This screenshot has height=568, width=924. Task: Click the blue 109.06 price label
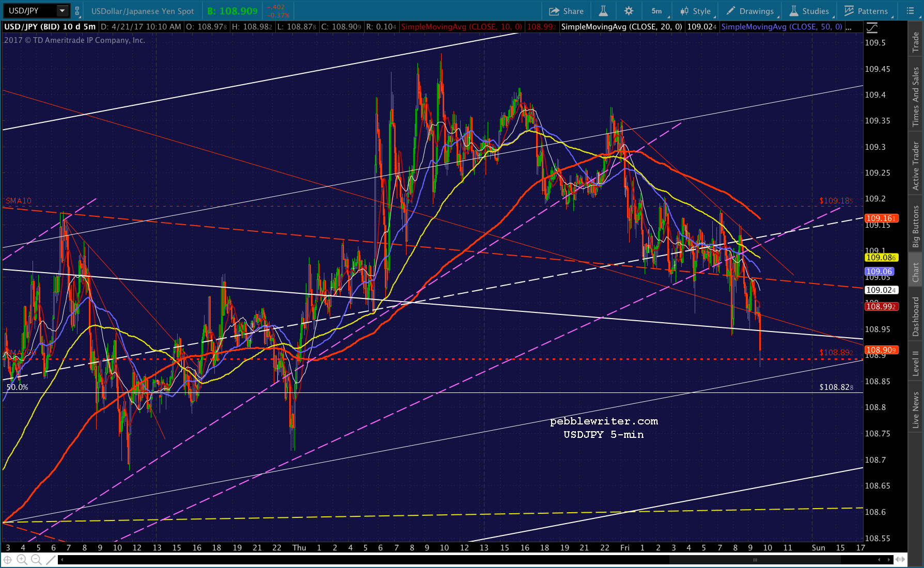coord(880,272)
